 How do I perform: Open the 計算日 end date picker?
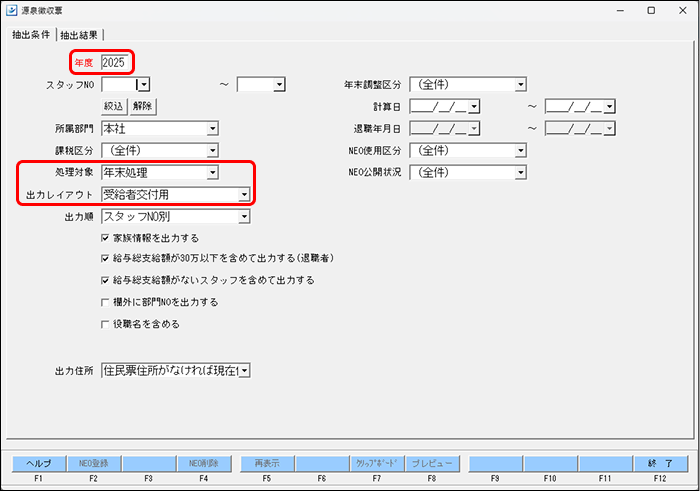[609, 106]
